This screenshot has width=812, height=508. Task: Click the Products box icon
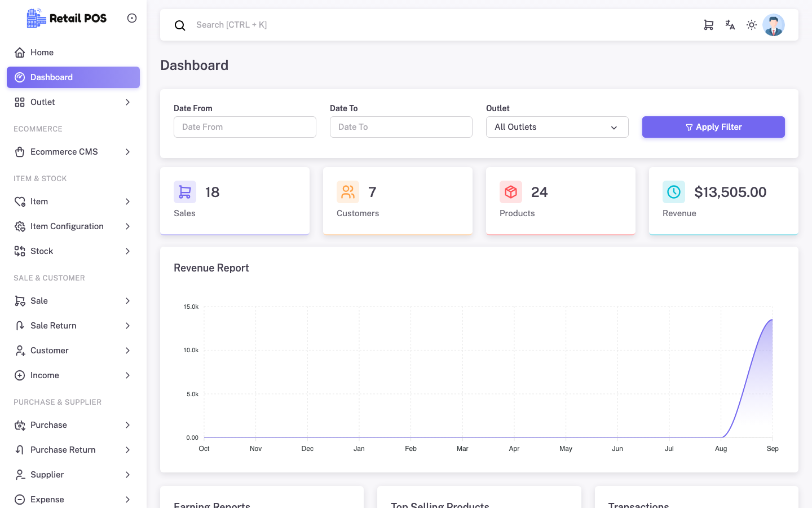[x=511, y=192]
